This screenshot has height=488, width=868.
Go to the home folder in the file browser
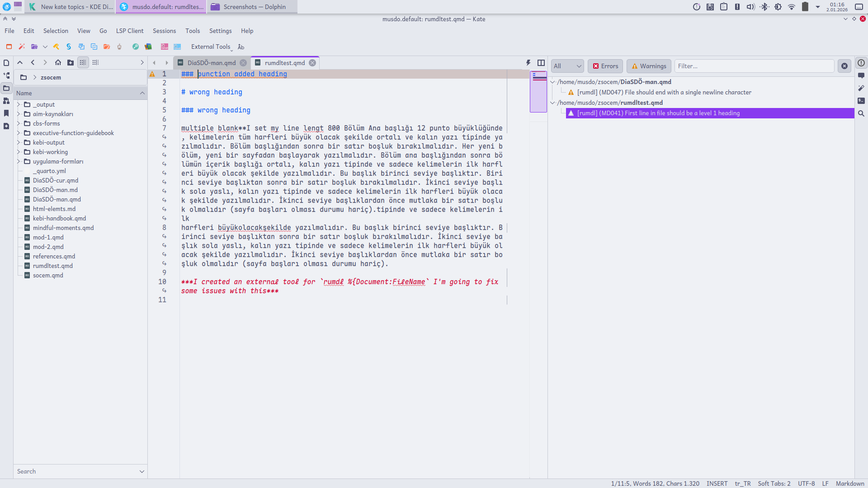[58, 63]
